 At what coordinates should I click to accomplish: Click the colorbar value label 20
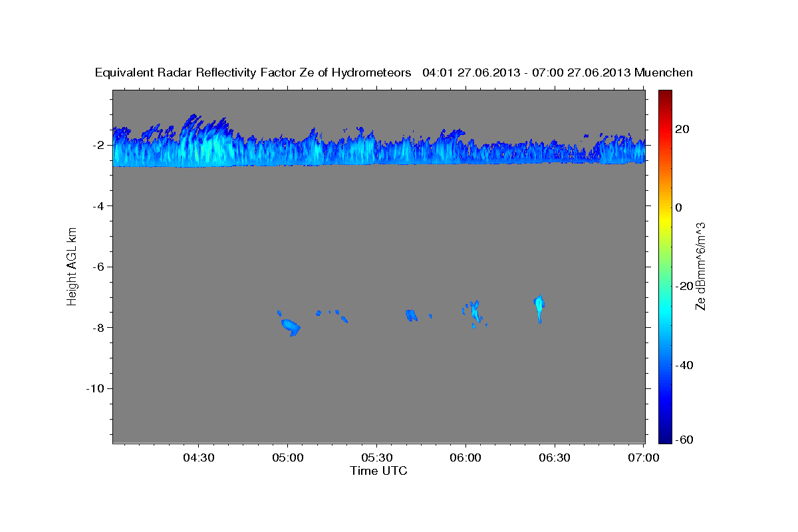tap(681, 128)
